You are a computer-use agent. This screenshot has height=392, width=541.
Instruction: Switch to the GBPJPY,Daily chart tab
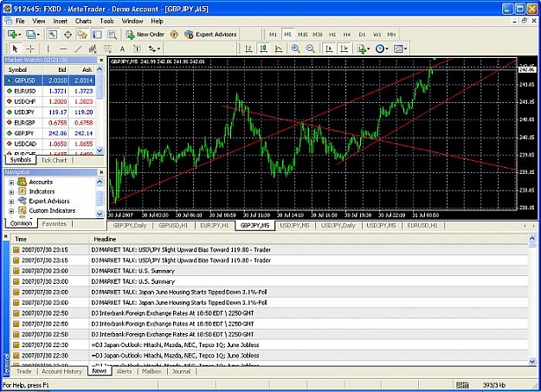pyautogui.click(x=130, y=225)
